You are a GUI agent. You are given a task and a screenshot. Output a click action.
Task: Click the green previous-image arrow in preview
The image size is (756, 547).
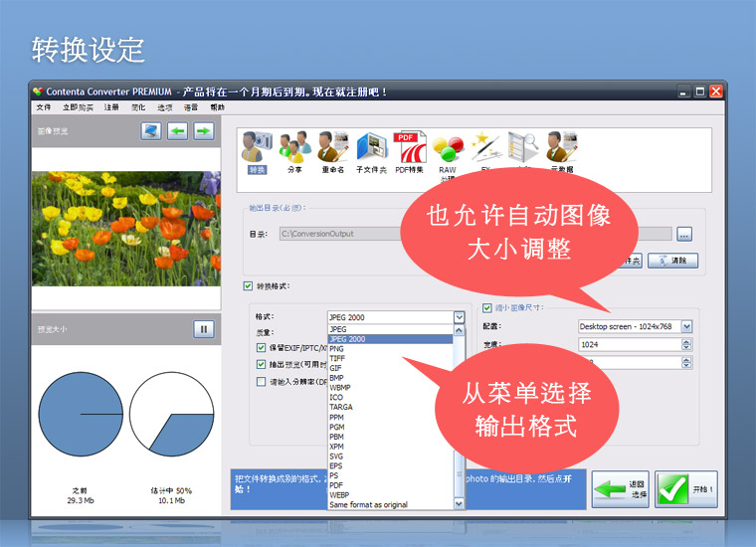coord(177,130)
